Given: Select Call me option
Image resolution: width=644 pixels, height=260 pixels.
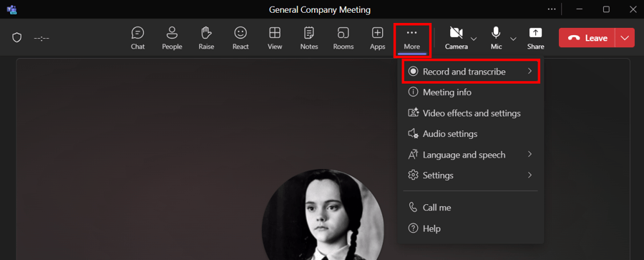Looking at the screenshot, I should pyautogui.click(x=470, y=207).
